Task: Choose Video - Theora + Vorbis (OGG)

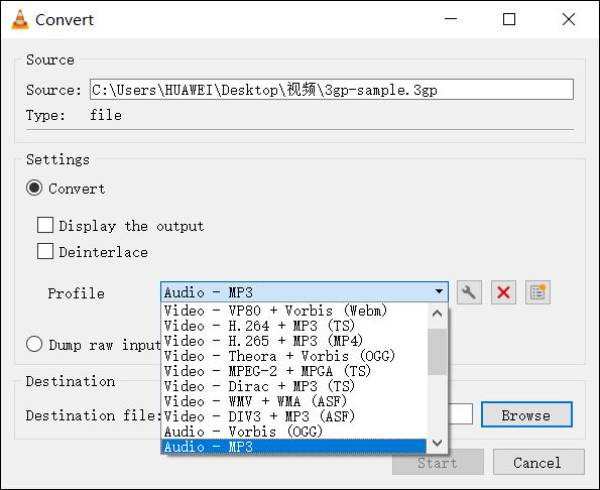Action: click(293, 356)
